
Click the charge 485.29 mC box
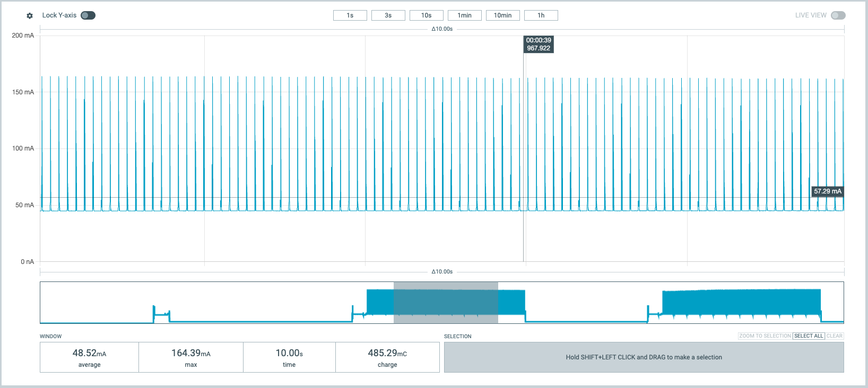tap(387, 357)
